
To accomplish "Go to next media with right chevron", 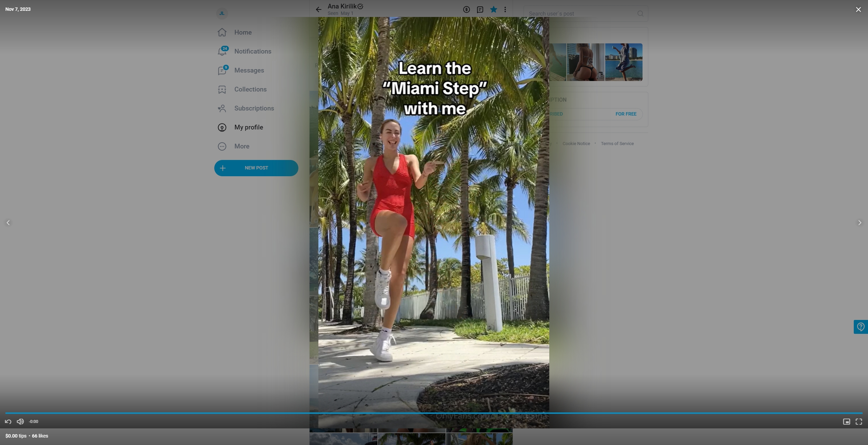I will click(x=860, y=223).
